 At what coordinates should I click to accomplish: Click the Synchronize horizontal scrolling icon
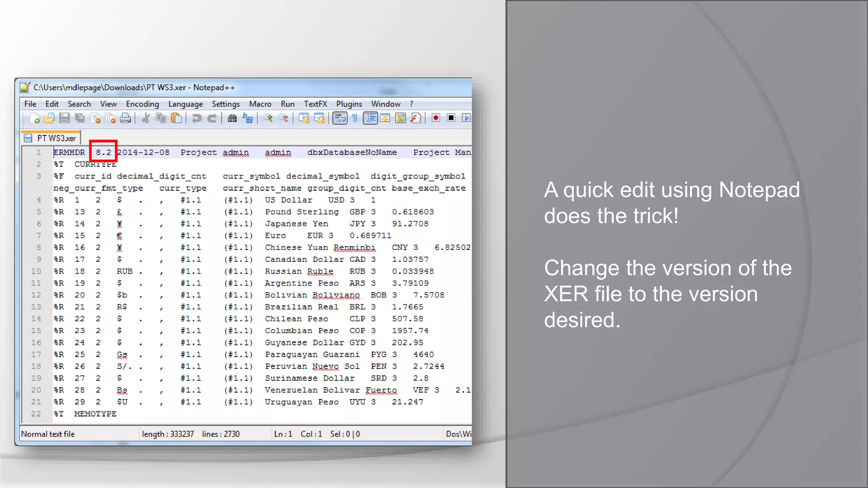319,118
